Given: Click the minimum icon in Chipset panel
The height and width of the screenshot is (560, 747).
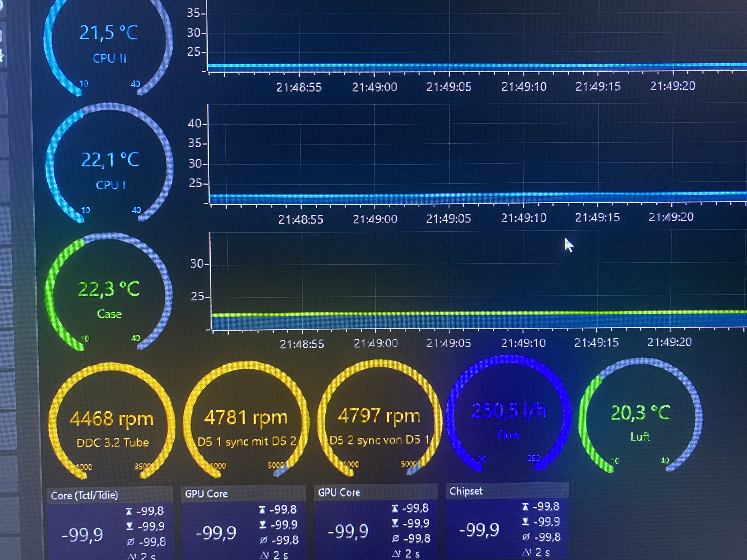Looking at the screenshot, I should click(525, 521).
